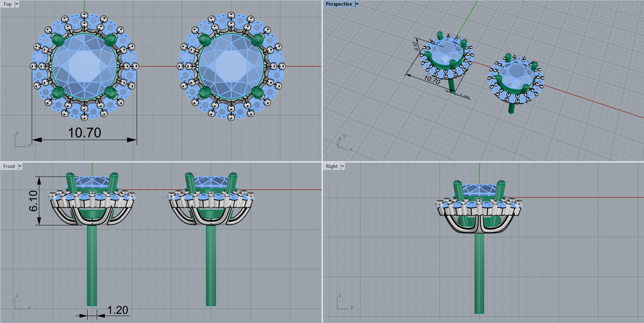Viewport: 644px width, 323px height.
Task: Select the earring post in Right view
Action: (479, 273)
